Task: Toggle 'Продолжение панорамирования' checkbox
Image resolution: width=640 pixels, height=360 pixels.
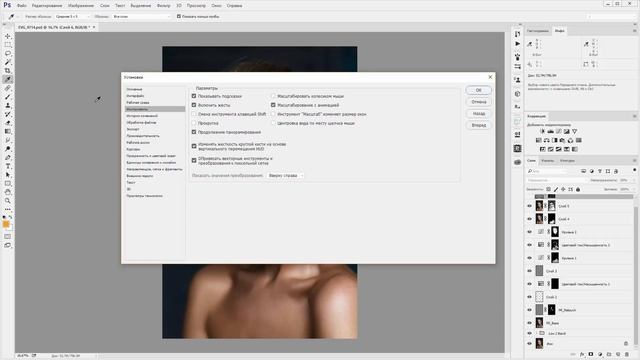Action: pos(194,132)
